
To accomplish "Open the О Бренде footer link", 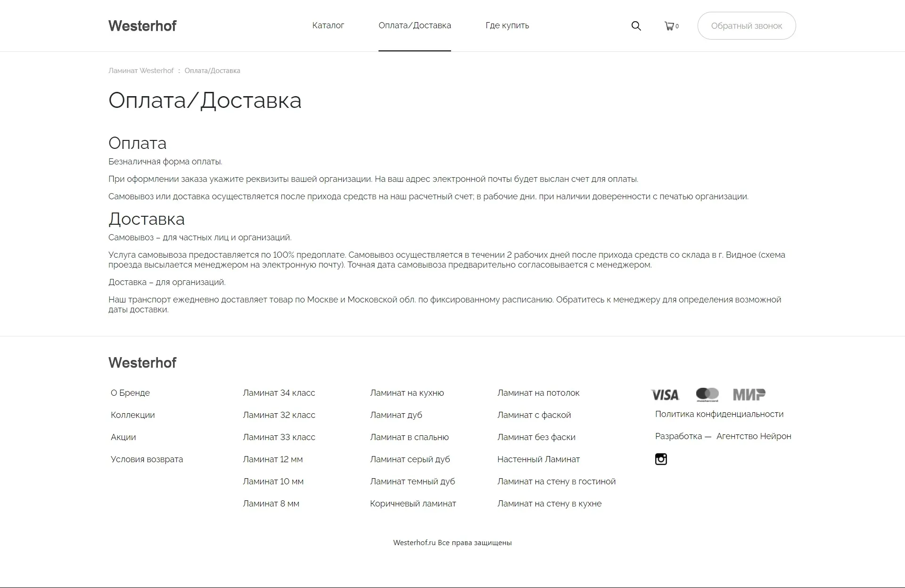I will [x=130, y=393].
